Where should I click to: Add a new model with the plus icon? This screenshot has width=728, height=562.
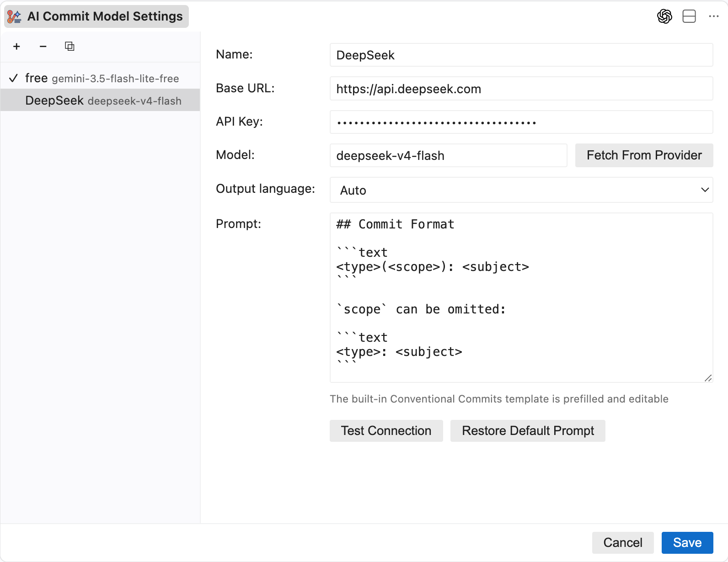point(17,46)
